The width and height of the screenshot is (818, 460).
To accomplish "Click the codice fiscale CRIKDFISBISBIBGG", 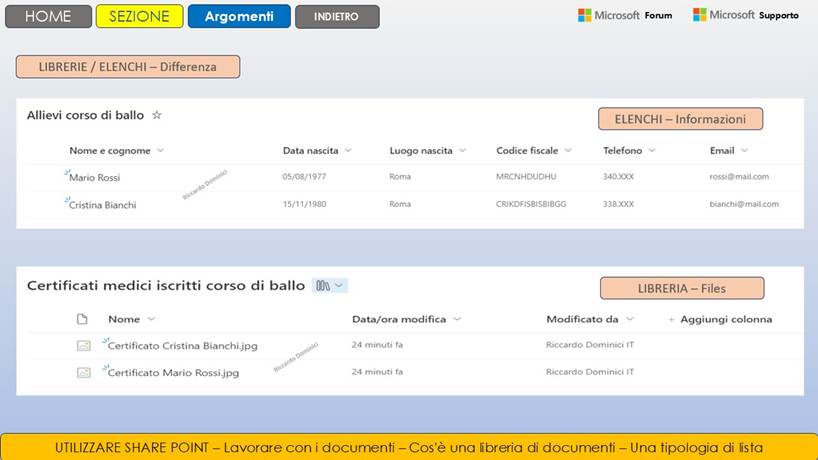I will click(x=531, y=204).
